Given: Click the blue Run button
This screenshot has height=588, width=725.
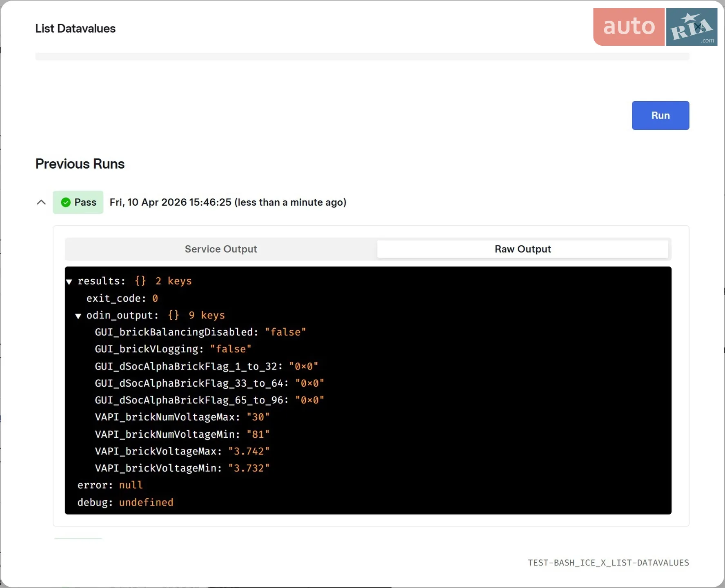Looking at the screenshot, I should click(660, 116).
